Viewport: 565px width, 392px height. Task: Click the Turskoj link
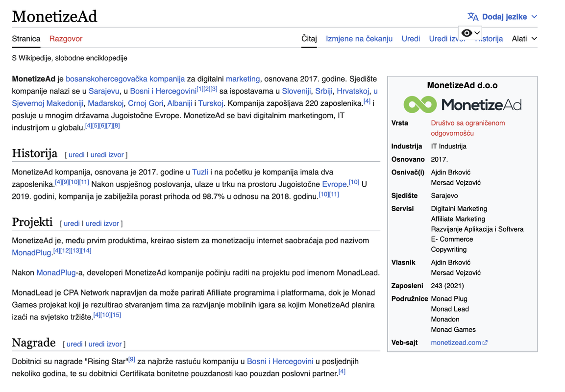click(211, 103)
